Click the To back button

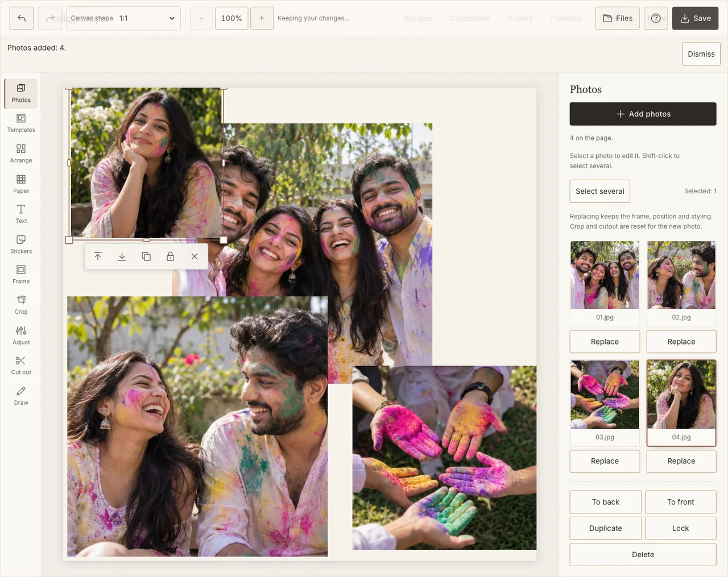click(x=606, y=502)
